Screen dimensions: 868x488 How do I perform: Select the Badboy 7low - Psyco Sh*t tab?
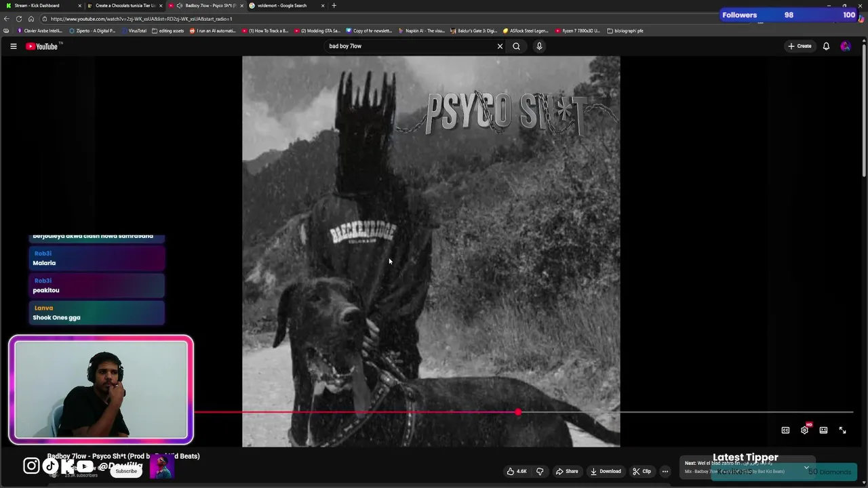[205, 5]
